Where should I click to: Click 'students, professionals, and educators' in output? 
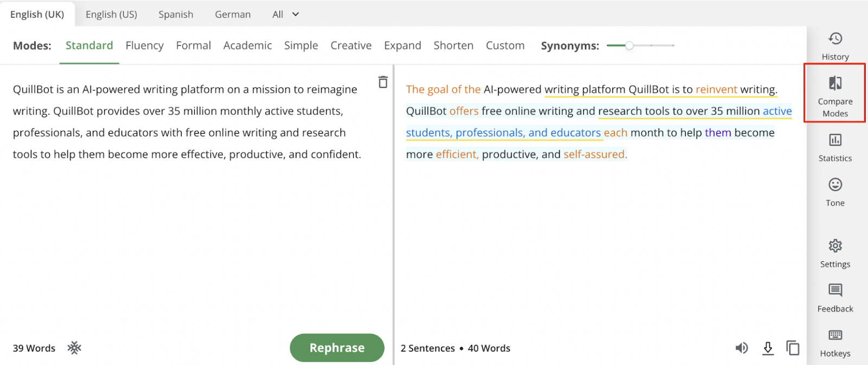pyautogui.click(x=503, y=133)
